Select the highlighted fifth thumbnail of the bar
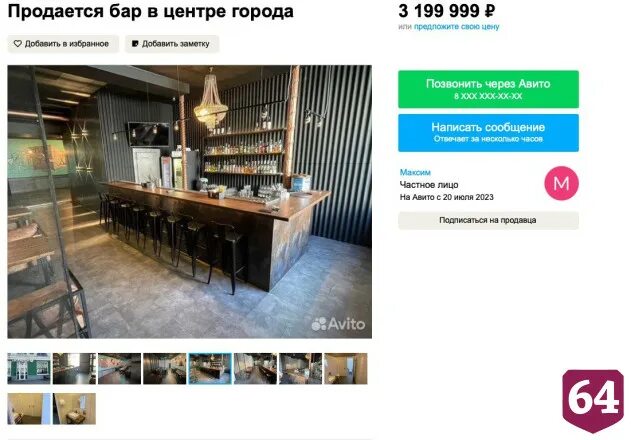 point(210,368)
